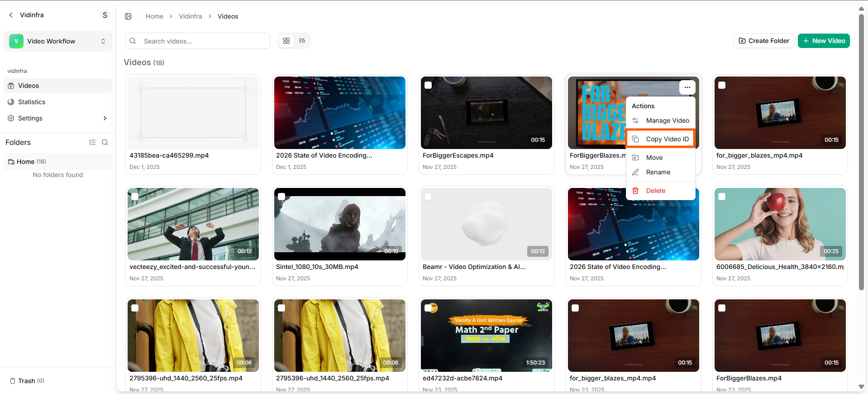Open the folders list options icon
Image resolution: width=868 pixels, height=394 pixels.
click(x=92, y=142)
